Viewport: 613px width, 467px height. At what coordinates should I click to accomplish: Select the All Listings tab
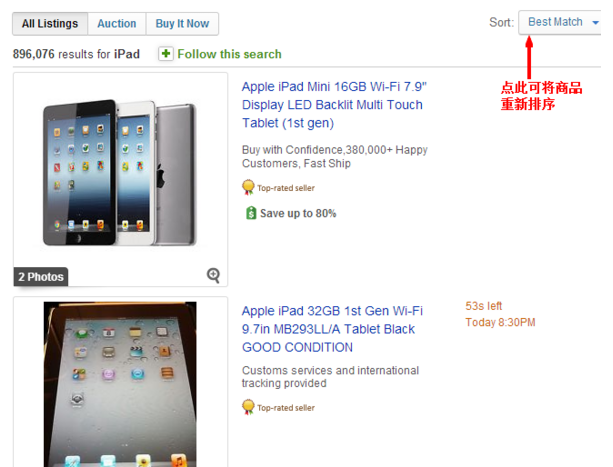tap(50, 24)
